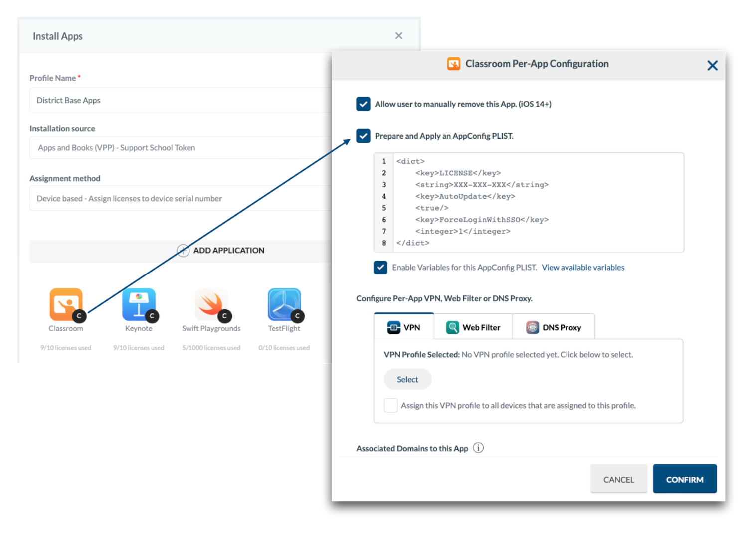Disable Enable Variables for AppConfig PLIST

380,268
